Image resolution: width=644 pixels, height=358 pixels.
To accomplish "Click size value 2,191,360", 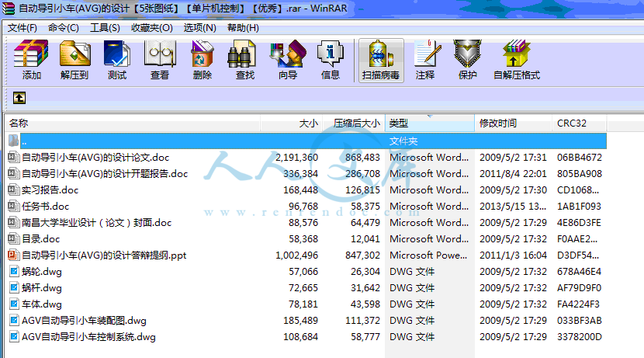I will pyautogui.click(x=296, y=158).
